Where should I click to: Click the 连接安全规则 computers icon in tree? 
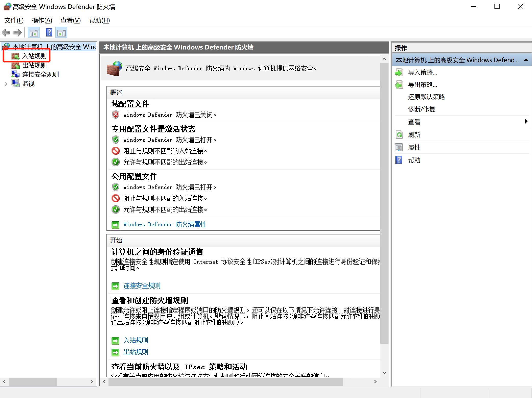tap(16, 74)
